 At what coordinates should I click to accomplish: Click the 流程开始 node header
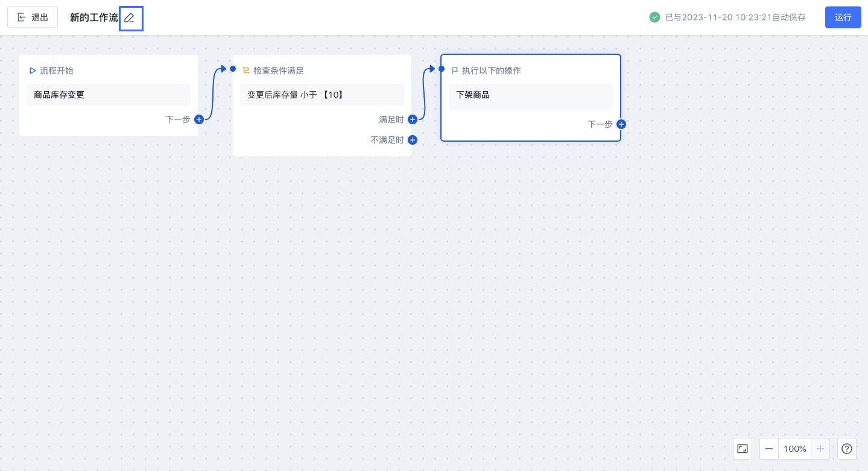pos(56,71)
